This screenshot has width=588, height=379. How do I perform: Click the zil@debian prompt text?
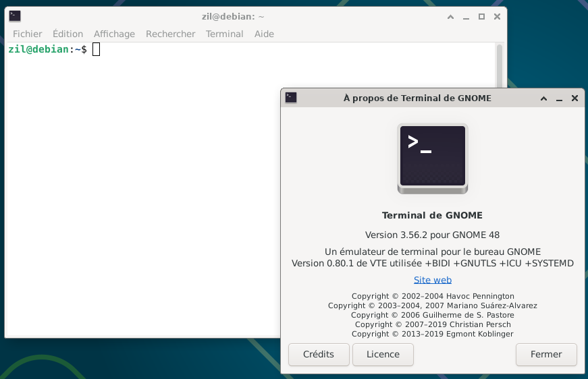coord(48,49)
